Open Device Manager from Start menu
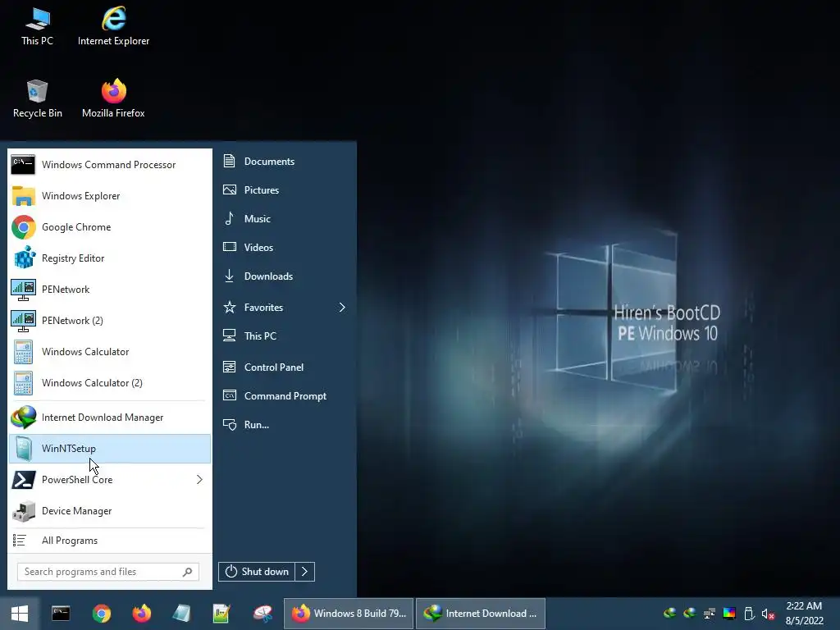840x630 pixels. (x=109, y=510)
